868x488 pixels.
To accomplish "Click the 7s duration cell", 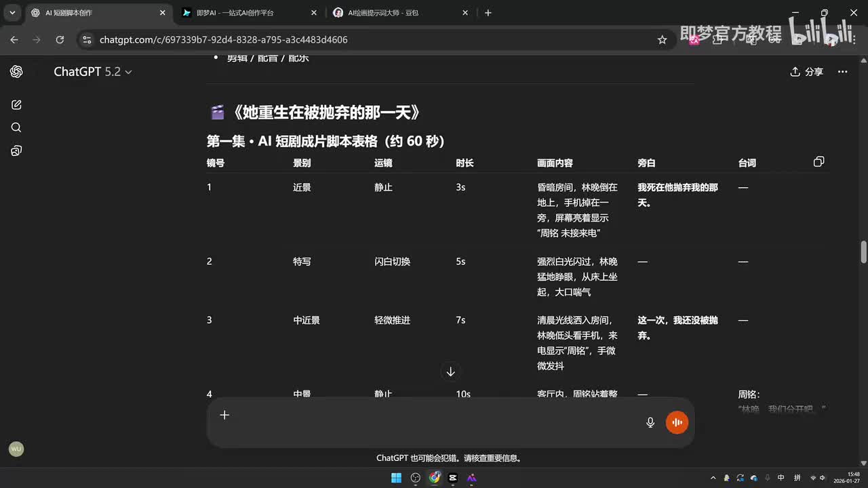I will (460, 320).
